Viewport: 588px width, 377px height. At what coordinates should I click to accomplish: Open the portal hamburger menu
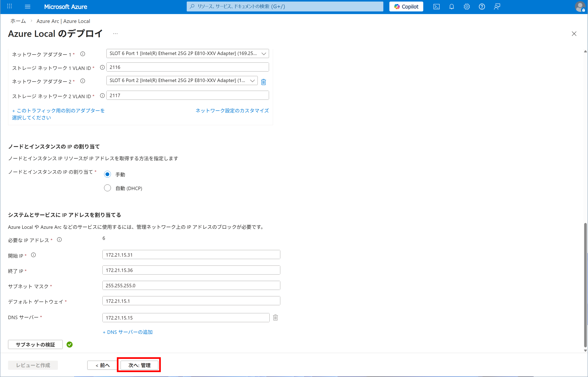[x=28, y=7]
